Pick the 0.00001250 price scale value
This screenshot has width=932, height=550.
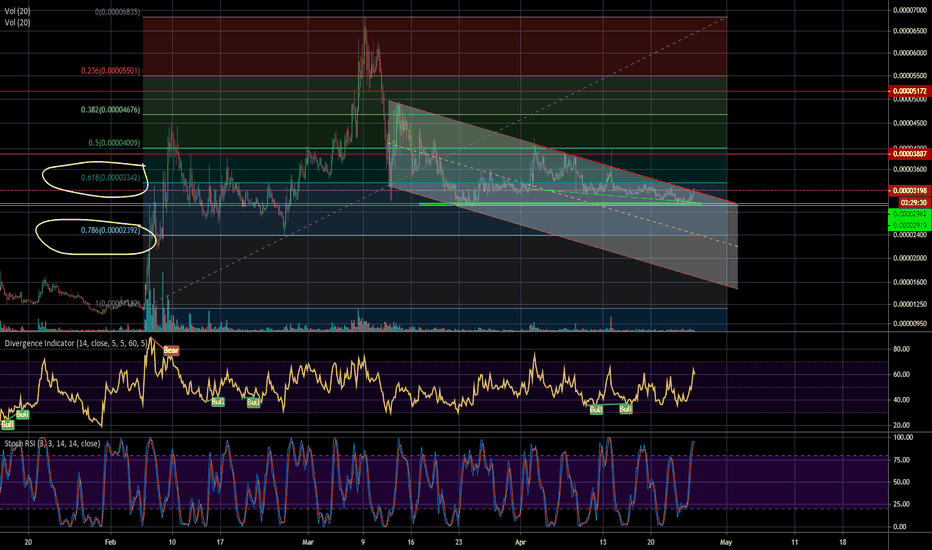click(909, 304)
